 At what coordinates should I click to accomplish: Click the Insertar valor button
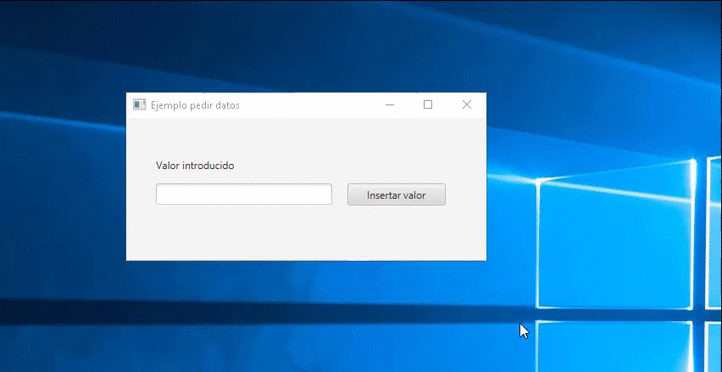pos(396,195)
